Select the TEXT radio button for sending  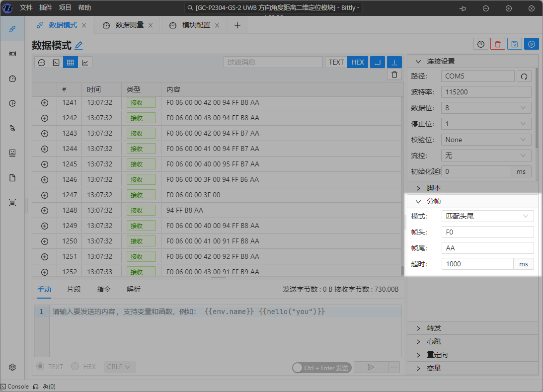tap(41, 367)
